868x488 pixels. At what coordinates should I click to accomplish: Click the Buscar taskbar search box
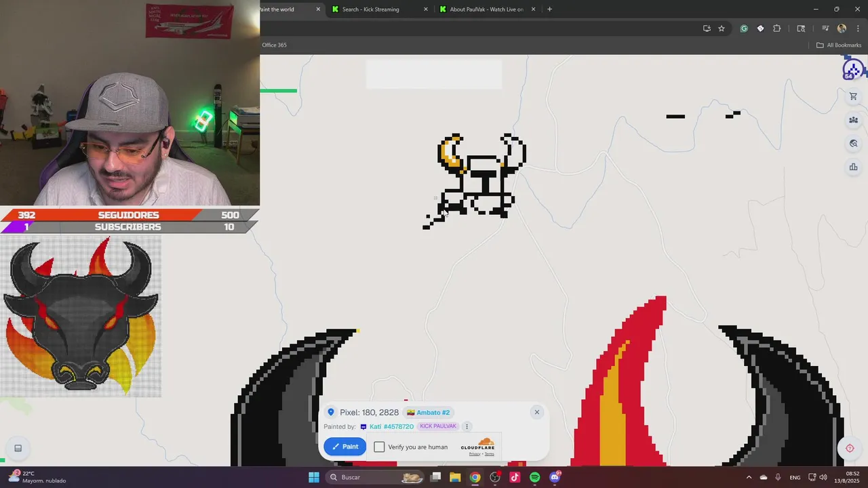[376, 477]
